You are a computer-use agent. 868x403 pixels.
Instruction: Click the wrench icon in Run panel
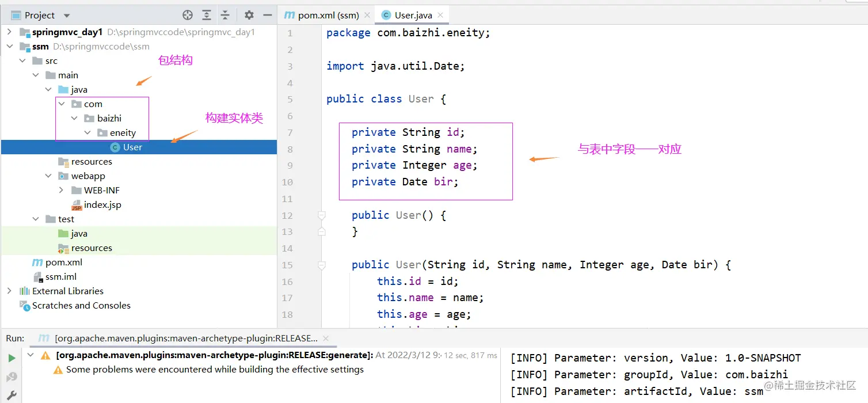pos(11,396)
